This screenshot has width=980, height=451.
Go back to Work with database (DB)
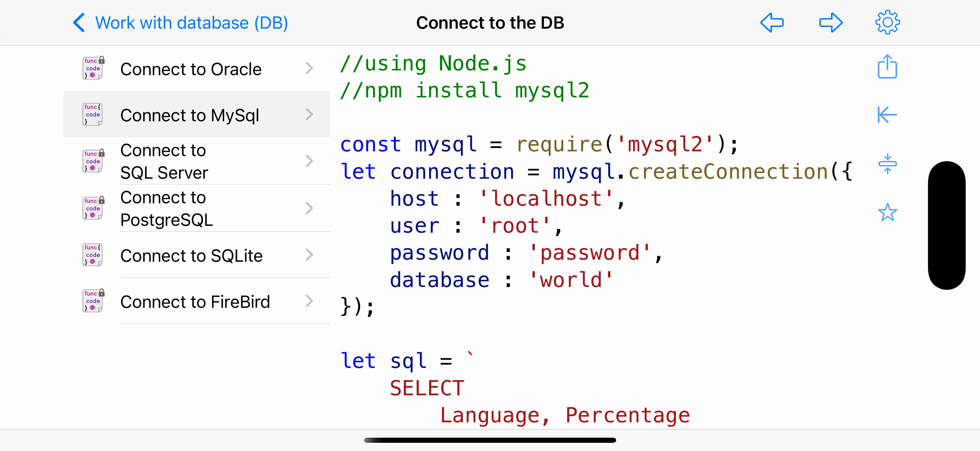[x=179, y=23]
